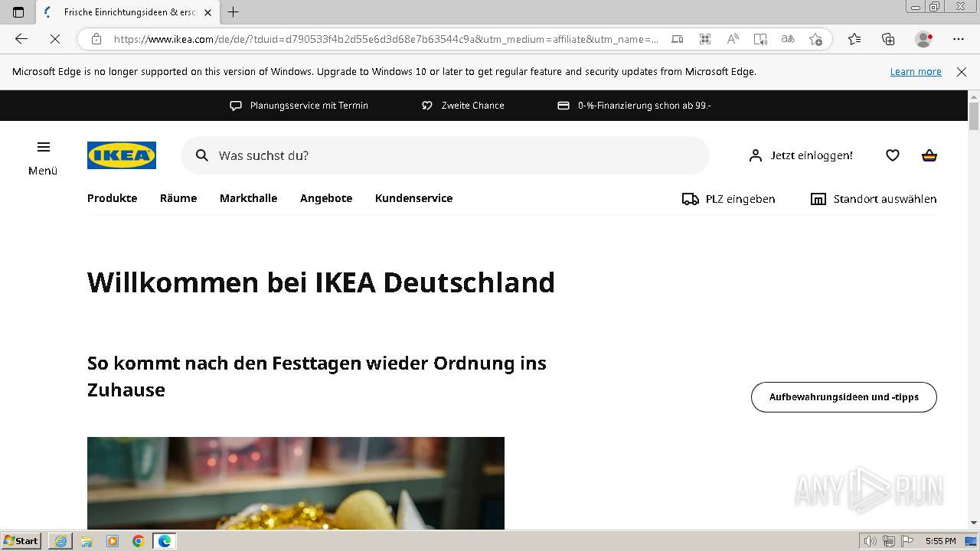The height and width of the screenshot is (551, 980).
Task: Add this page to favorites
Action: pos(815,39)
